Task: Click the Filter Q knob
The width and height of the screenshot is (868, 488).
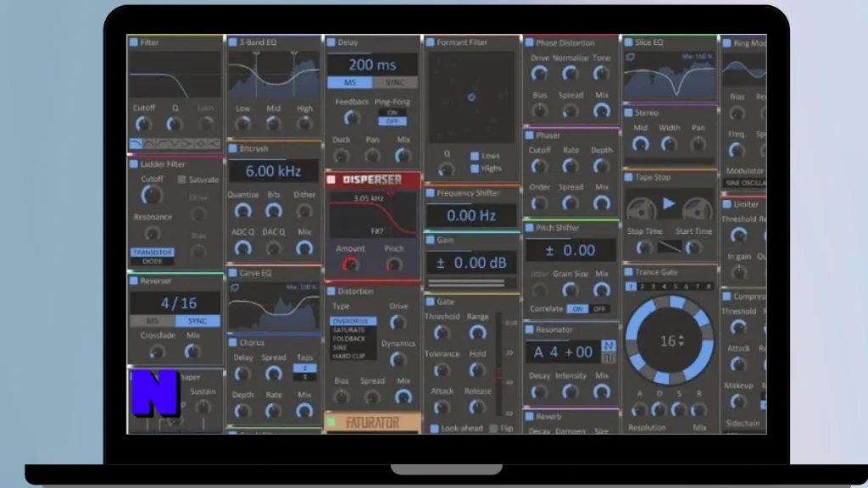Action: [175, 124]
